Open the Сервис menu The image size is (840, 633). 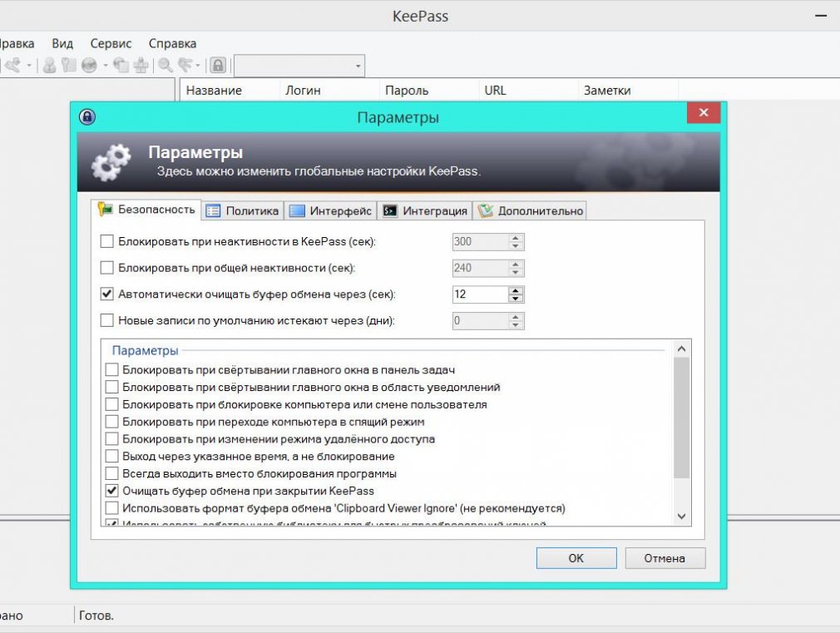point(111,43)
